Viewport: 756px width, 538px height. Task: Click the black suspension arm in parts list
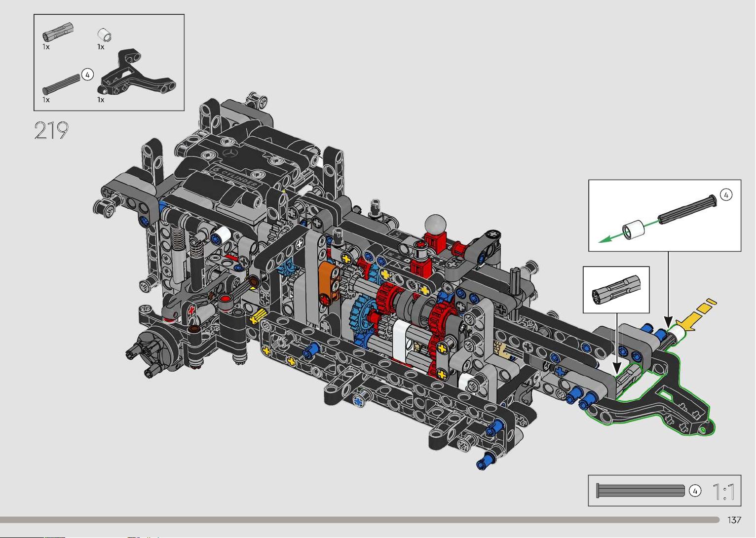click(x=138, y=72)
